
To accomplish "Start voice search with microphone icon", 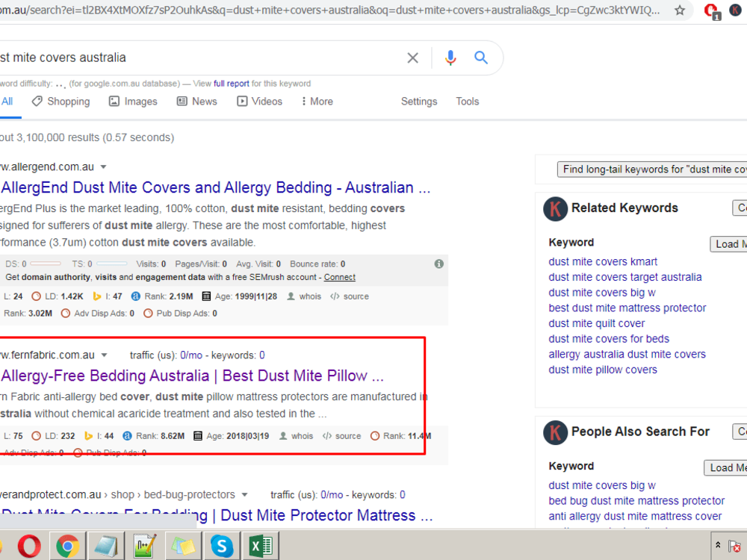I will point(450,57).
